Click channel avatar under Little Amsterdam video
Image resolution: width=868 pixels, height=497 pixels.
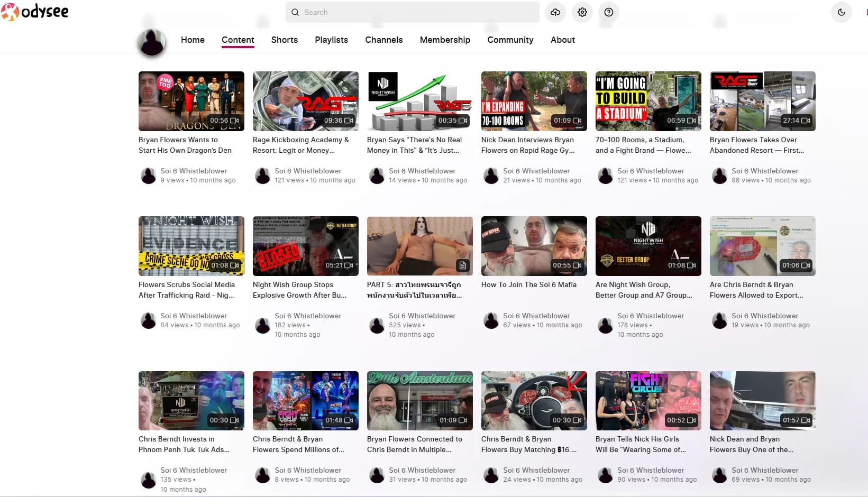(377, 475)
